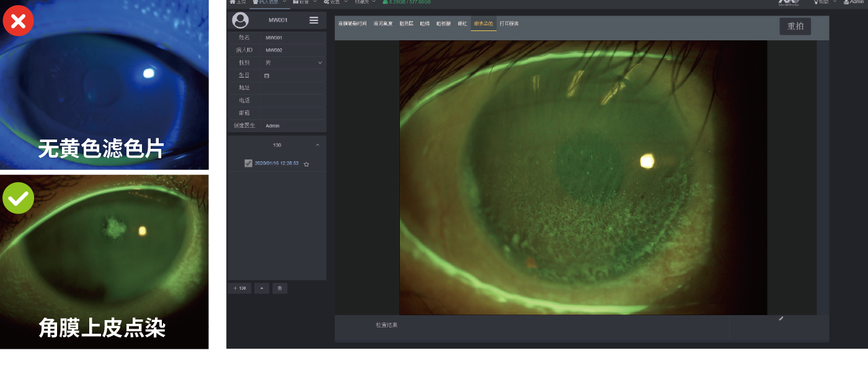The width and height of the screenshot is (868, 366).
Task: Click the 邮箱 email field
Action: [x=293, y=113]
